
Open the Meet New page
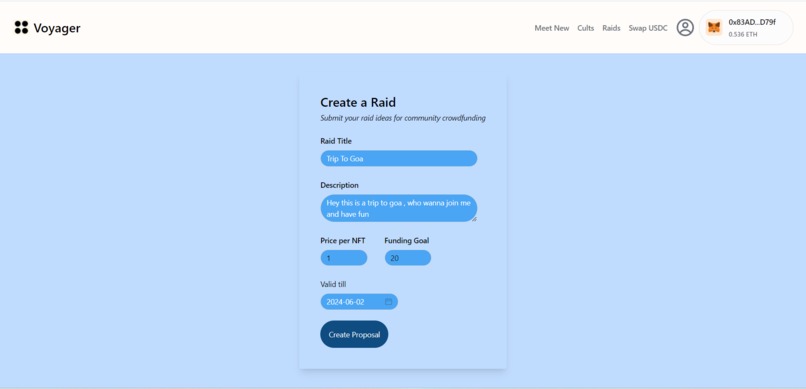click(552, 28)
